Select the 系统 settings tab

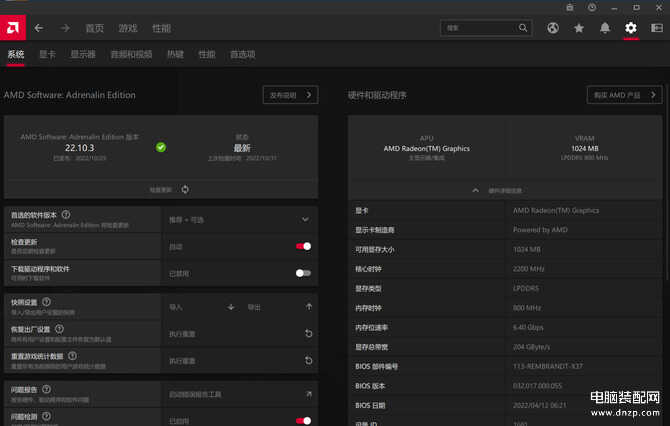15,54
